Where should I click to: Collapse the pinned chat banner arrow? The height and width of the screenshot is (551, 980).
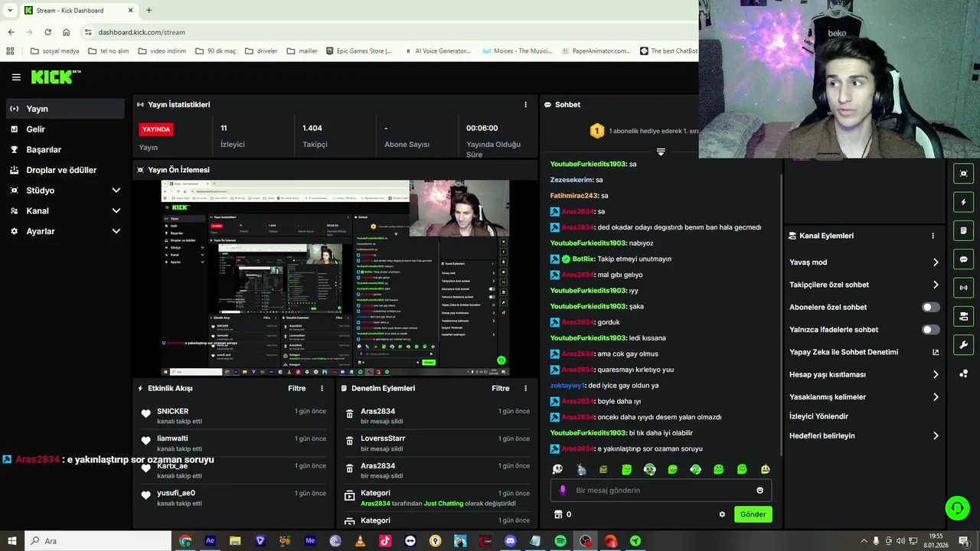661,152
